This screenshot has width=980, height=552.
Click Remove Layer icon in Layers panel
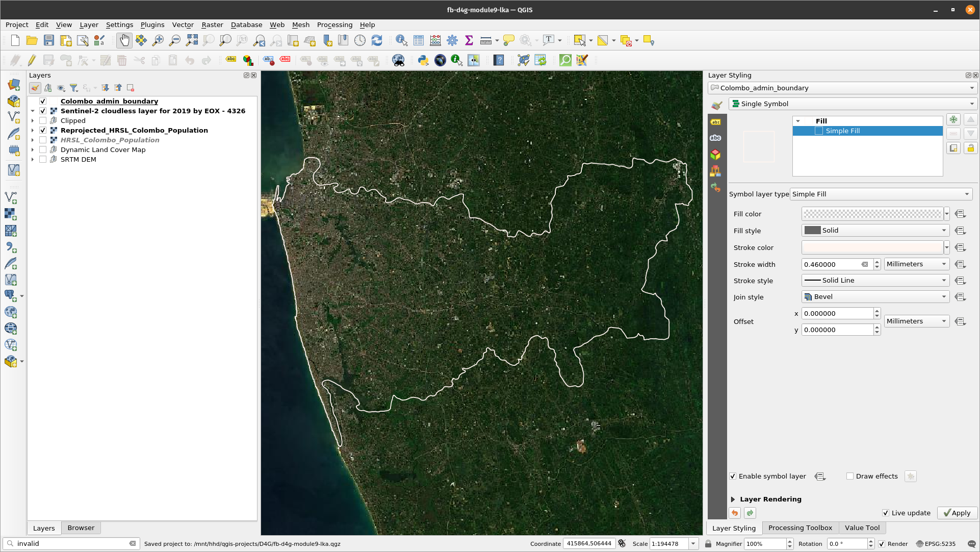click(131, 88)
